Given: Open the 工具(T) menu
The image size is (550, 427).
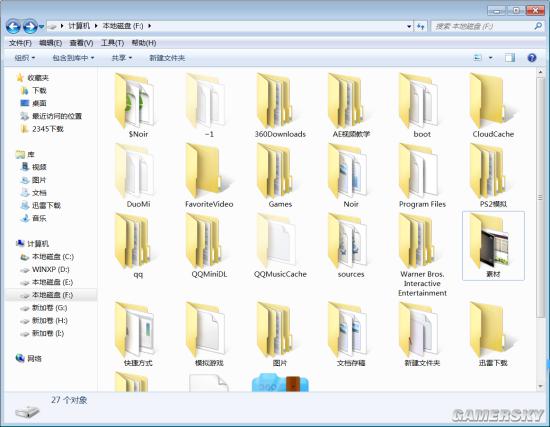Looking at the screenshot, I should coord(112,43).
